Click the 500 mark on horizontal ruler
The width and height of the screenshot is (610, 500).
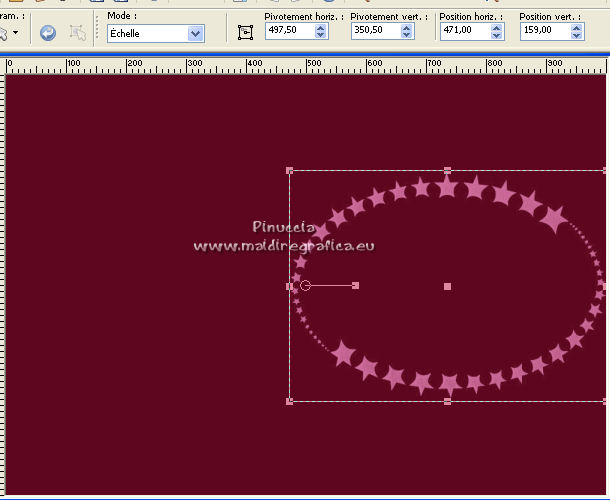click(x=314, y=63)
